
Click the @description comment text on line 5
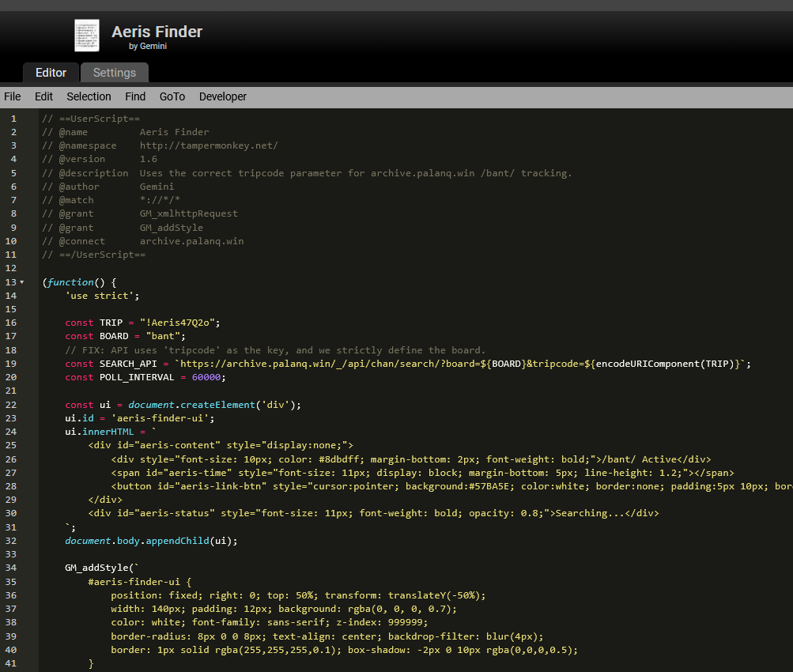tap(356, 173)
